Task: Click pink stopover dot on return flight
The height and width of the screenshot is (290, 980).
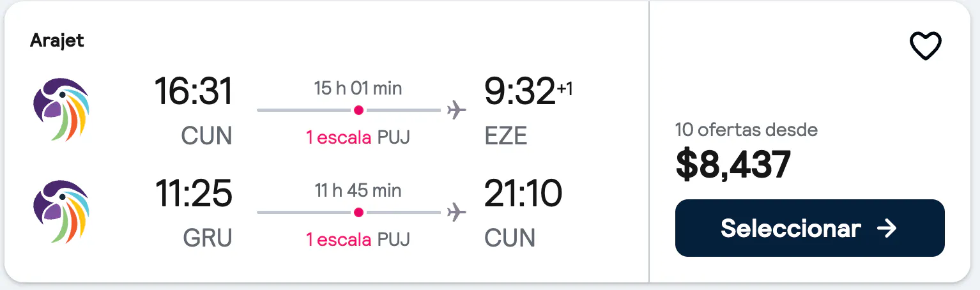Action: 358,213
